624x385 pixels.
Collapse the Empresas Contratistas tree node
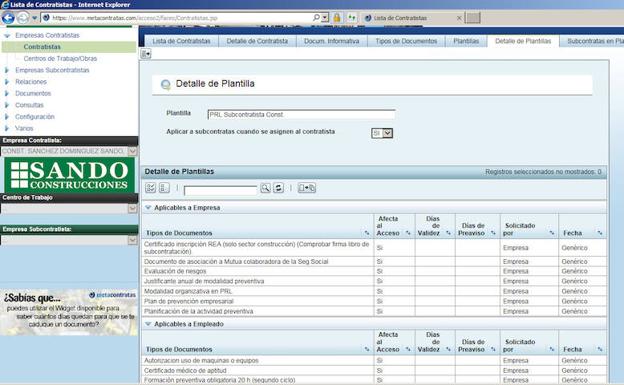7,35
